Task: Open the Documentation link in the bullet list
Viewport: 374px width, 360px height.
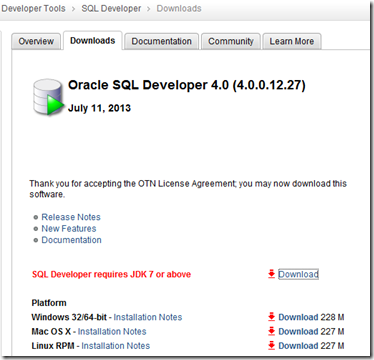Action: [x=71, y=240]
